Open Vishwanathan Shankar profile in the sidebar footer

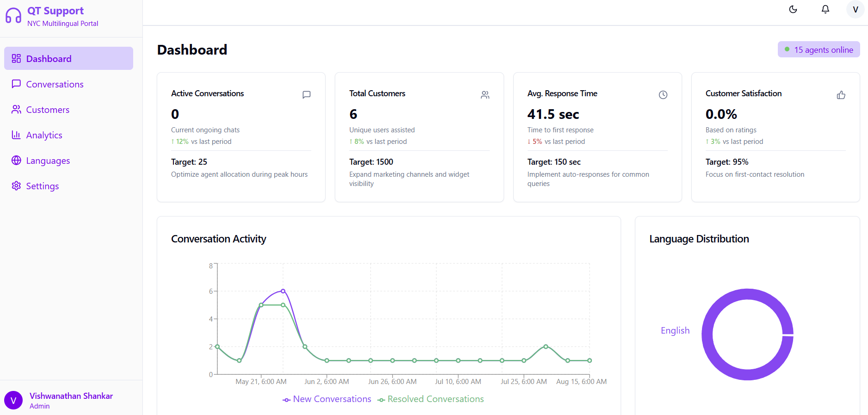point(71,400)
